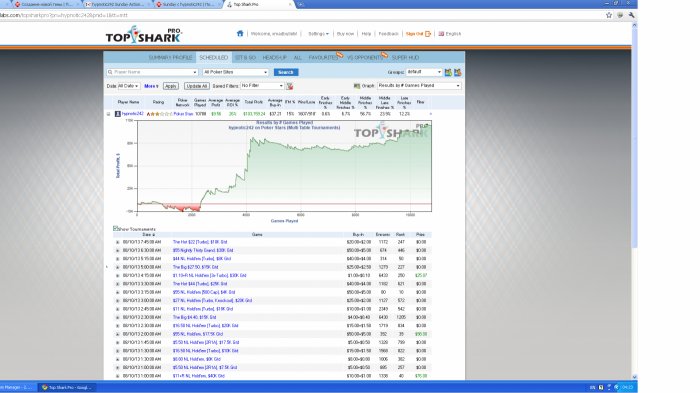
Task: Open The Hot $22 Turbo game link
Action: 200,242
